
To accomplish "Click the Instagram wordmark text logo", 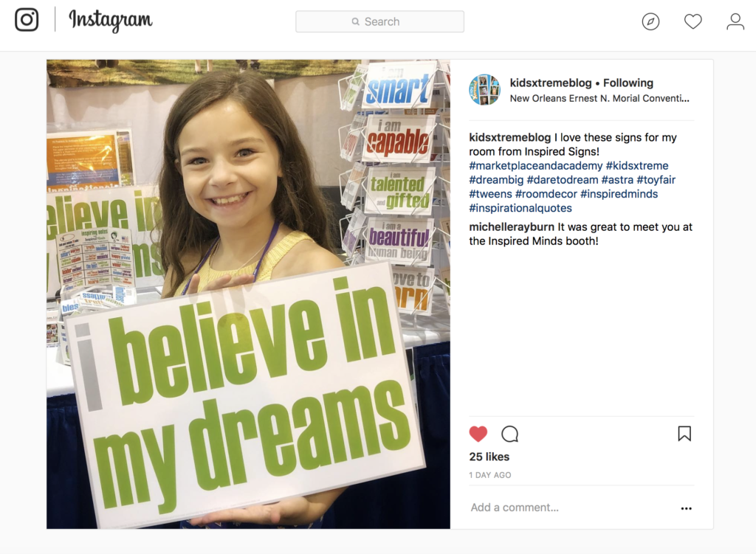I will [111, 20].
